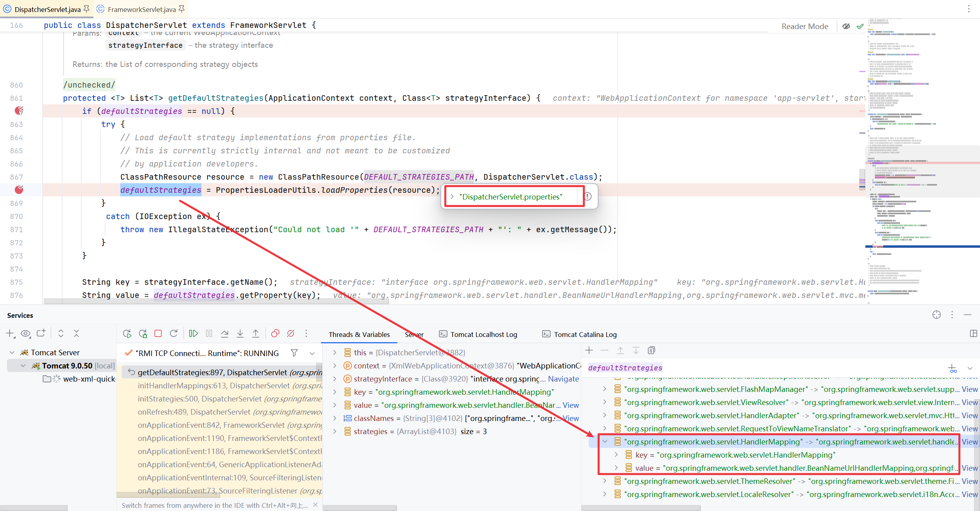
Task: Click the thread filter funnel icon
Action: (x=294, y=353)
